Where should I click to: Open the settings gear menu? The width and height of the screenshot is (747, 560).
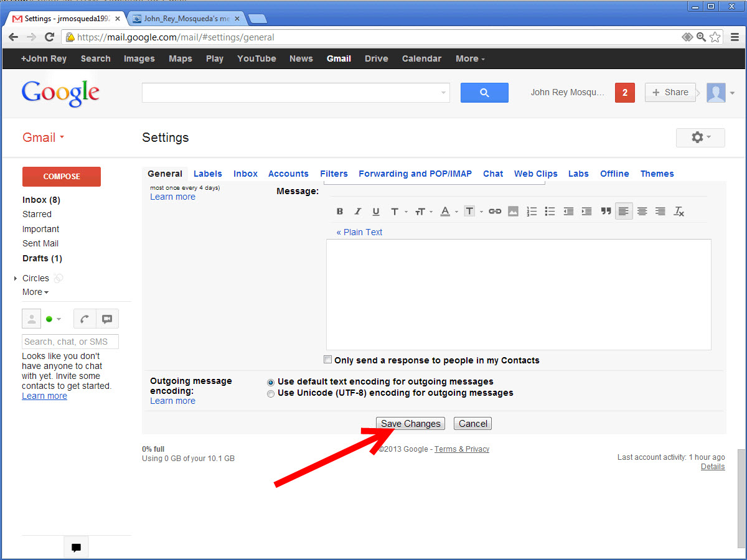click(x=700, y=138)
